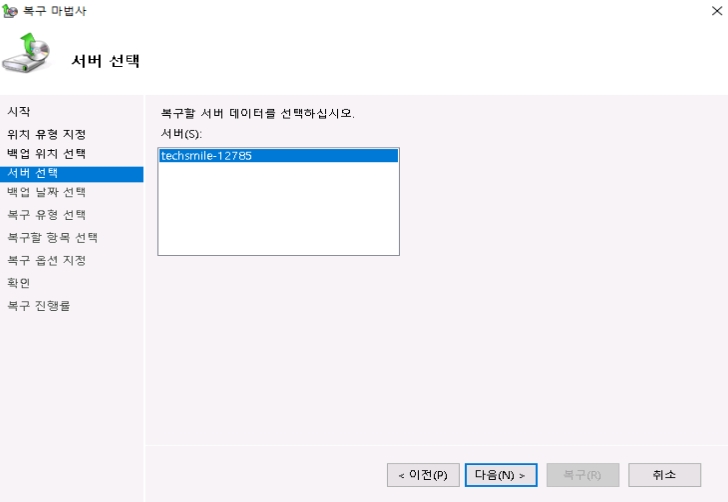728x502 pixels.
Task: Click the 서버 선택 page heading
Action: tap(105, 61)
